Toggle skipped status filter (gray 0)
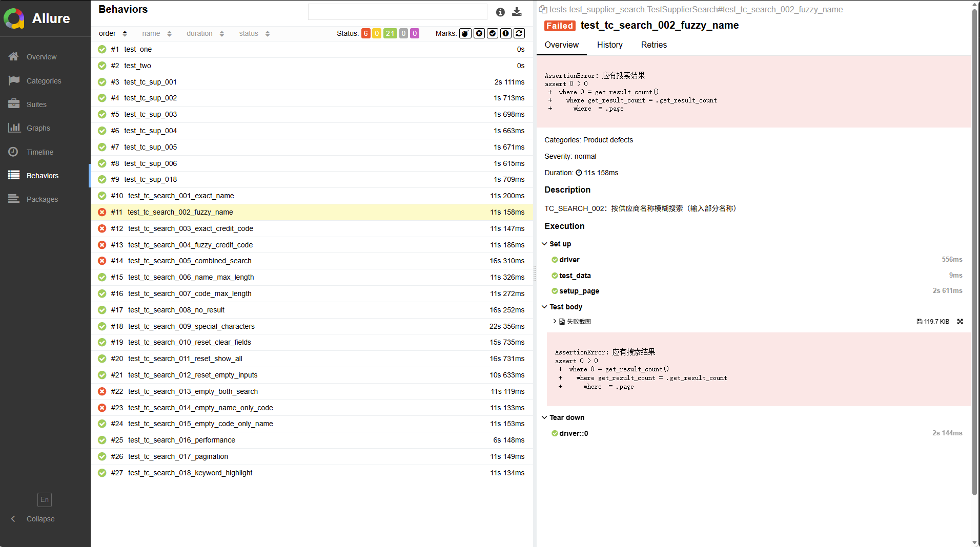Screen dimensions: 980x547 click(404, 33)
